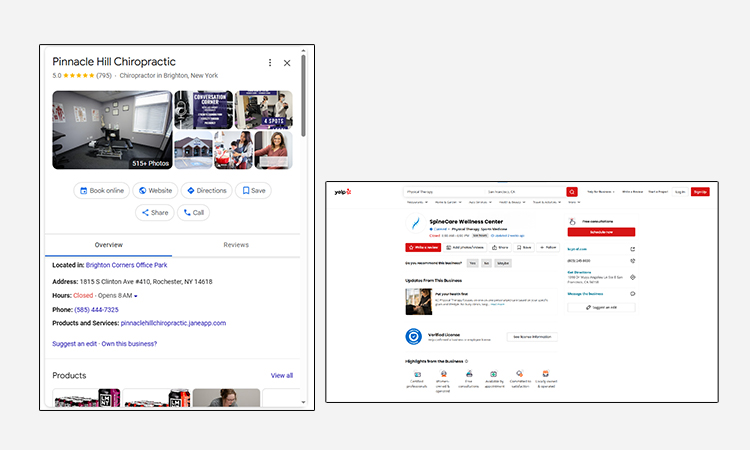Save Pinnacle Hill Chiropractic with bookmark button

point(253,190)
